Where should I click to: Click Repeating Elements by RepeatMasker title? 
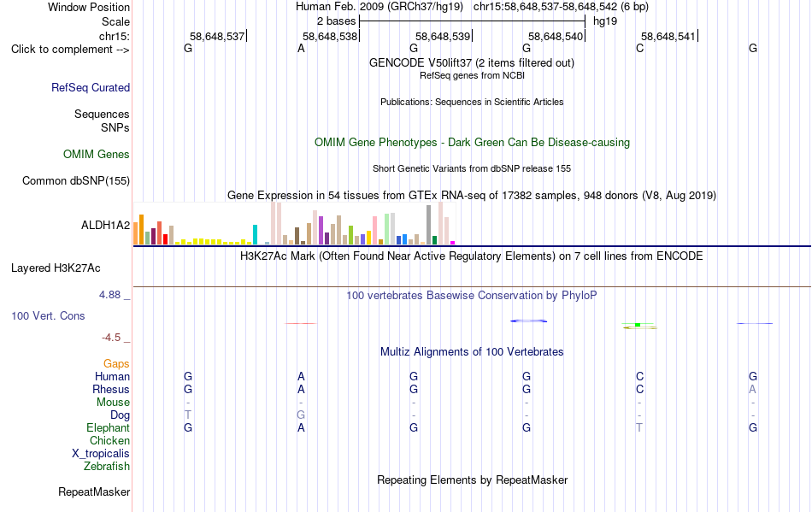coord(472,480)
